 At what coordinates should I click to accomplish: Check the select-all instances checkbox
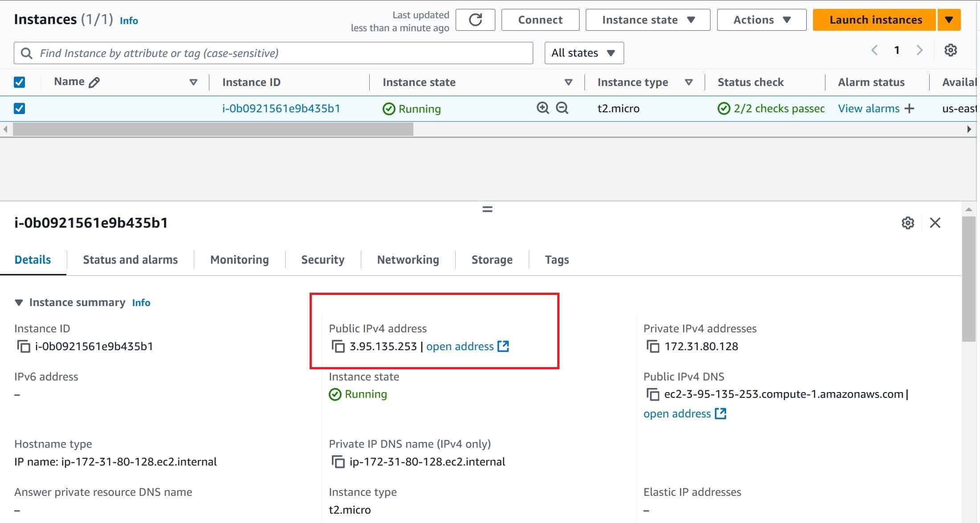[x=19, y=82]
